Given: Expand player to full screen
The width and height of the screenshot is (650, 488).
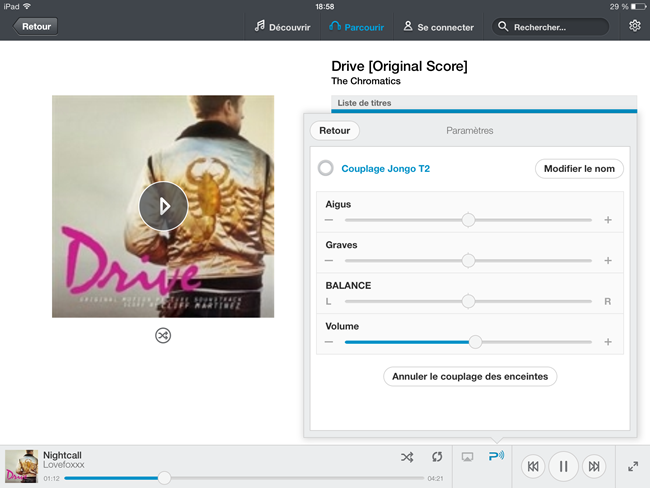Looking at the screenshot, I should click(633, 466).
